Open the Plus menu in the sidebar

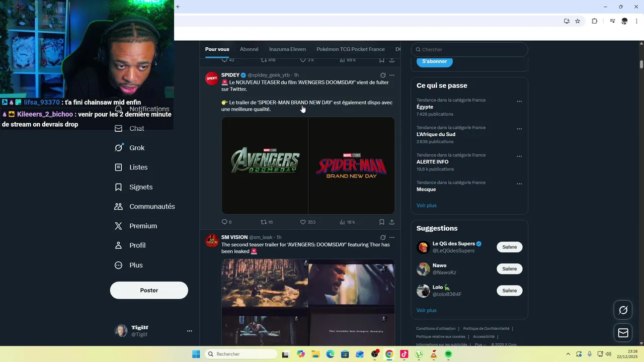tap(129, 265)
